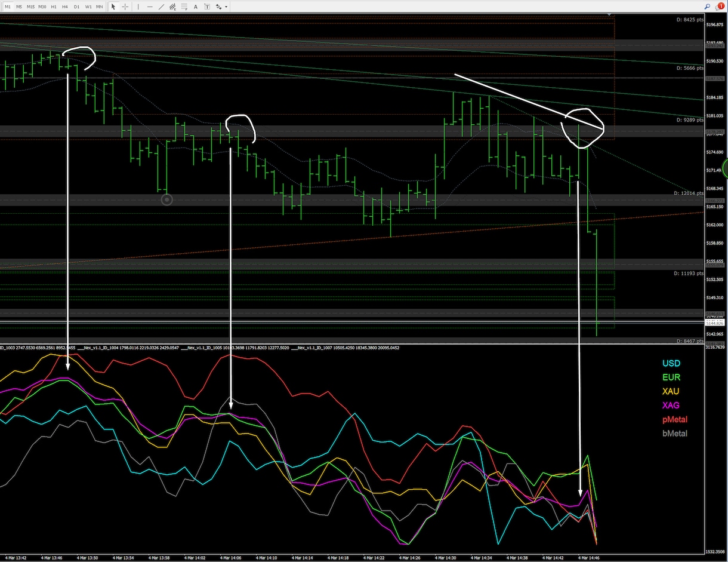Image resolution: width=728 pixels, height=562 pixels.
Task: Click the XAU legend label
Action: point(671,391)
